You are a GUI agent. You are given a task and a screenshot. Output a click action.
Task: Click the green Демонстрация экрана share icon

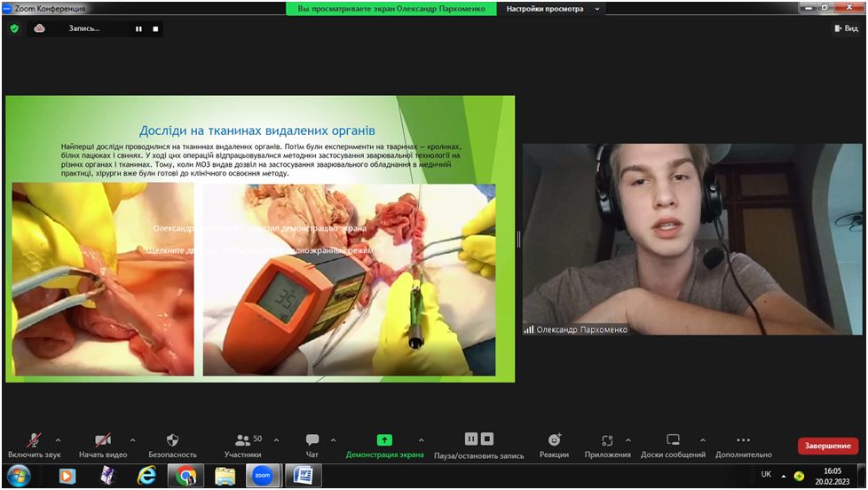tap(384, 440)
